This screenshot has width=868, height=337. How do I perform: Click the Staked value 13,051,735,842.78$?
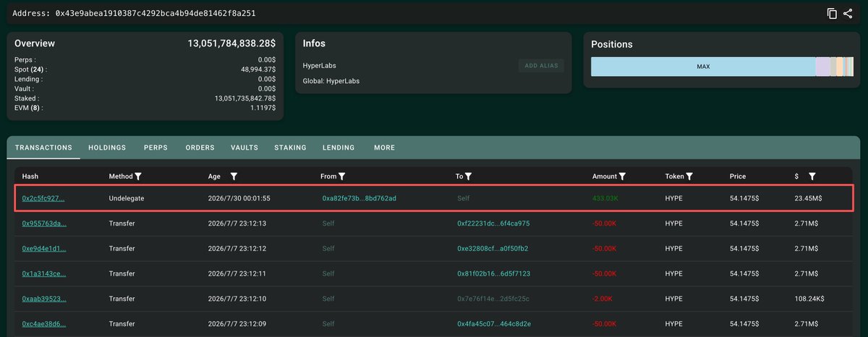245,98
